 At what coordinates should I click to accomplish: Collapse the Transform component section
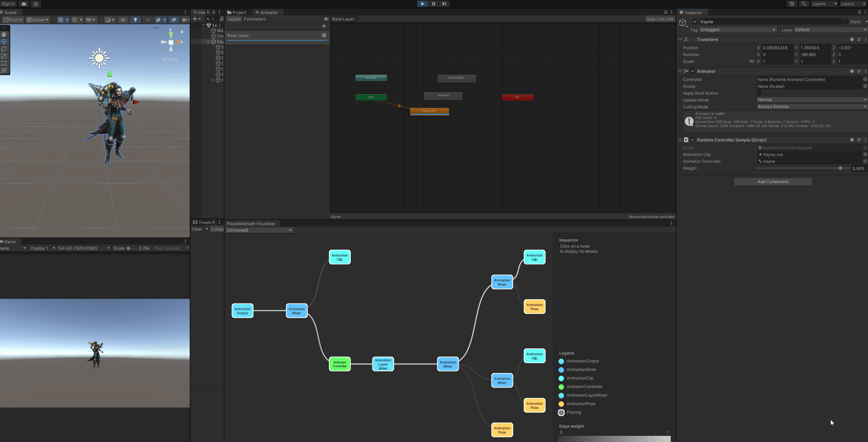[680, 40]
